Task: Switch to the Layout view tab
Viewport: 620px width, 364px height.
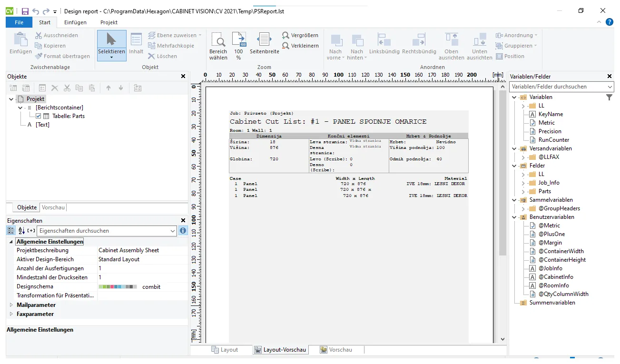Action: [225, 350]
